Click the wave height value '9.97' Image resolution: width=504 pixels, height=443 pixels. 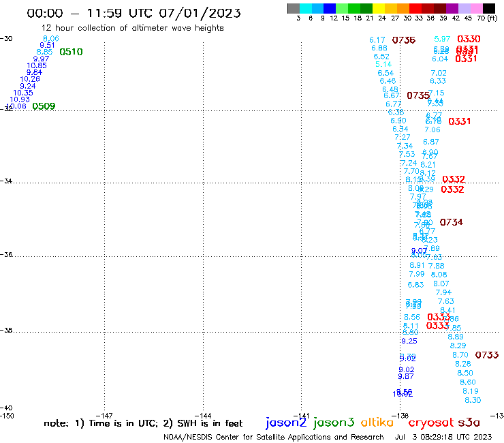[x=41, y=59]
